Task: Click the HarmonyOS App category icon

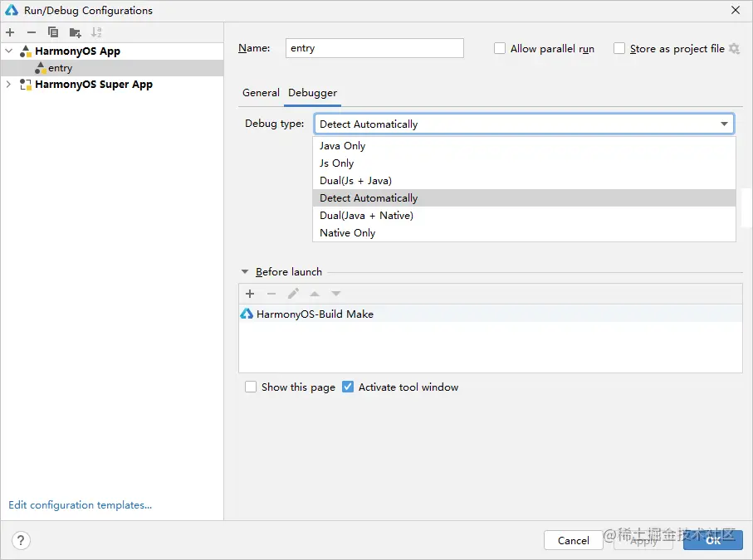Action: [x=26, y=51]
